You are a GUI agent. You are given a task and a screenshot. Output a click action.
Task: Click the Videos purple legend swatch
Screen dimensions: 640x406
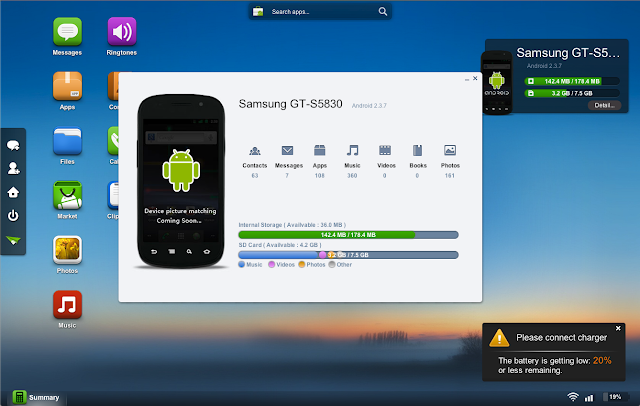pyautogui.click(x=271, y=264)
